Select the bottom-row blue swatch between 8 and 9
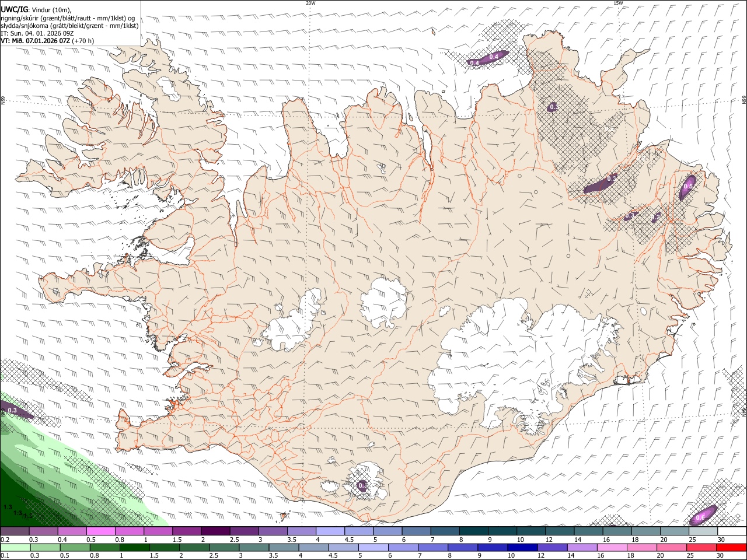Viewport: 747px width, 560px height. coord(462,548)
